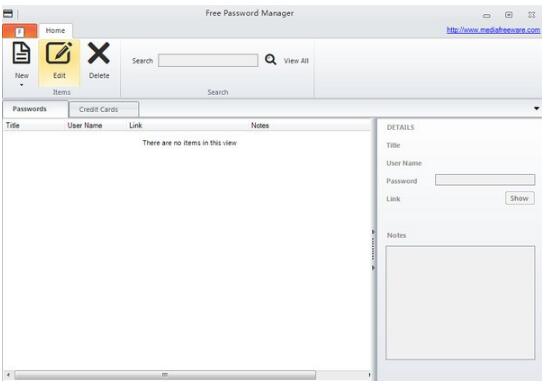Click the magnifying glass search icon
This screenshot has height=386, width=546.
pos(271,60)
